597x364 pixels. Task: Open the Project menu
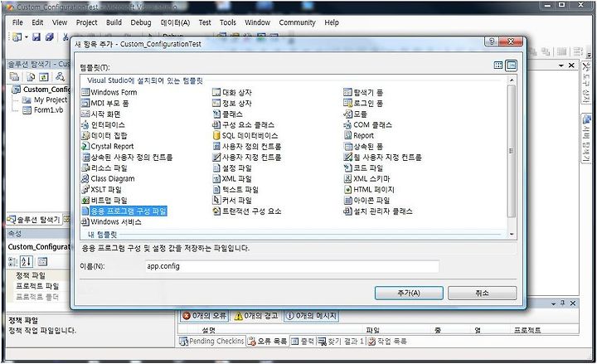click(87, 22)
